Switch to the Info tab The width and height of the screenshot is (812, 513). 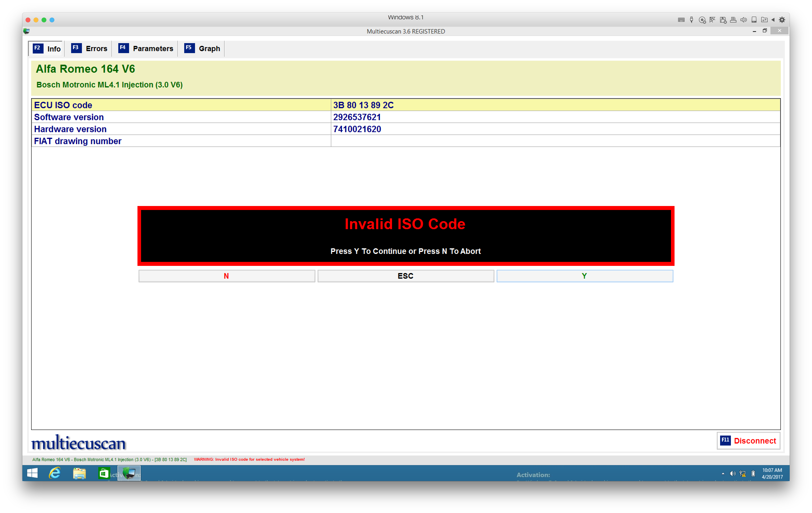click(47, 49)
